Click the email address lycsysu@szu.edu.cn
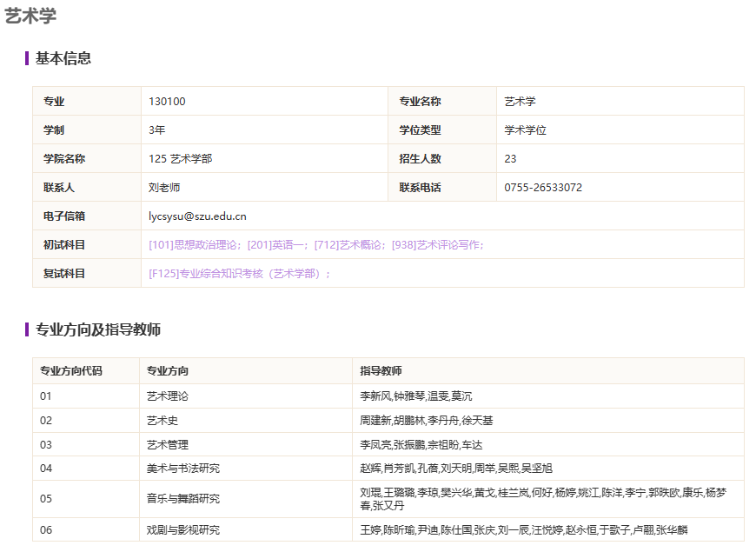The image size is (756, 552). (197, 216)
